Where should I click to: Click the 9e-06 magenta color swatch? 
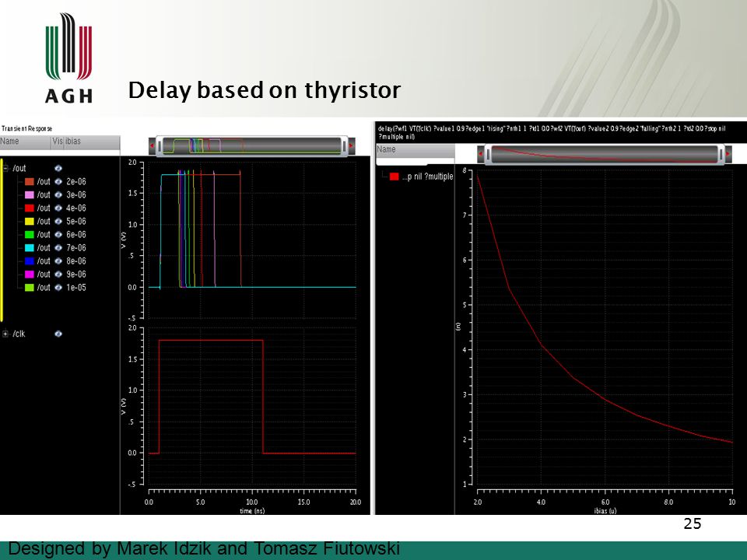(x=29, y=275)
